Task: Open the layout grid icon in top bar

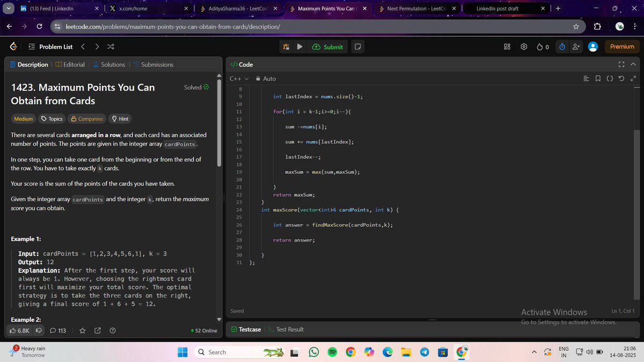Action: point(507,47)
